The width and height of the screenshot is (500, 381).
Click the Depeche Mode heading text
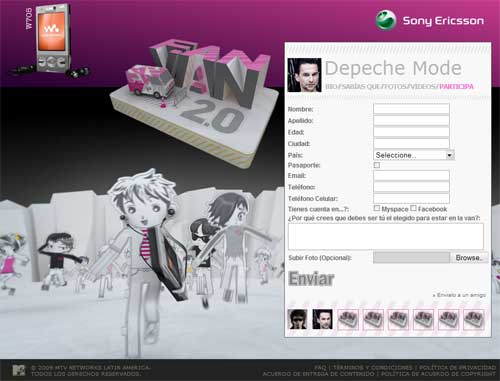tap(393, 68)
